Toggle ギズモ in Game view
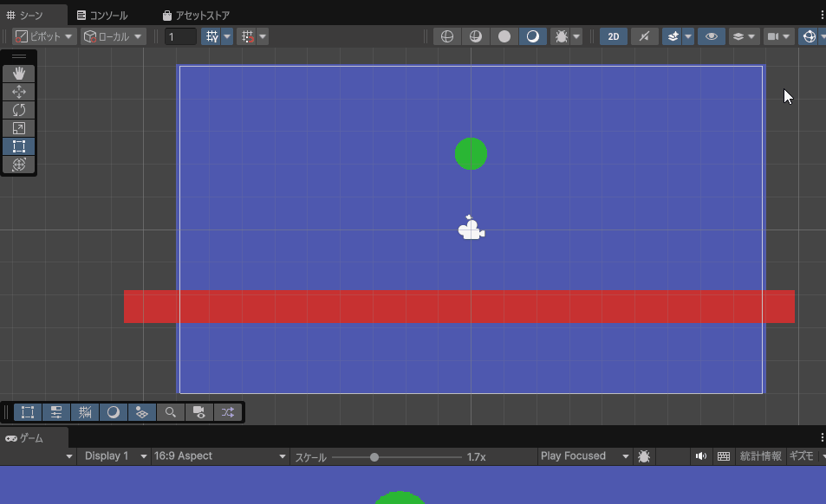 pyautogui.click(x=801, y=456)
